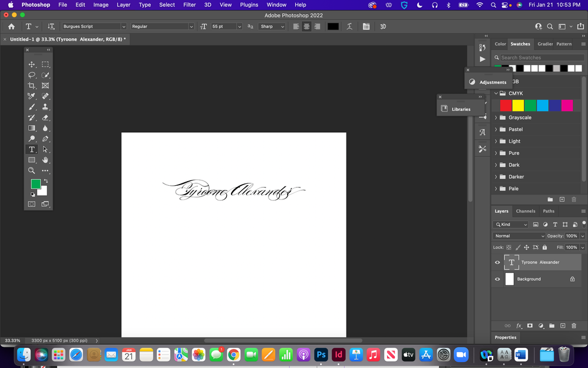Select the red color swatch
Image resolution: width=588 pixels, height=368 pixels.
505,105
